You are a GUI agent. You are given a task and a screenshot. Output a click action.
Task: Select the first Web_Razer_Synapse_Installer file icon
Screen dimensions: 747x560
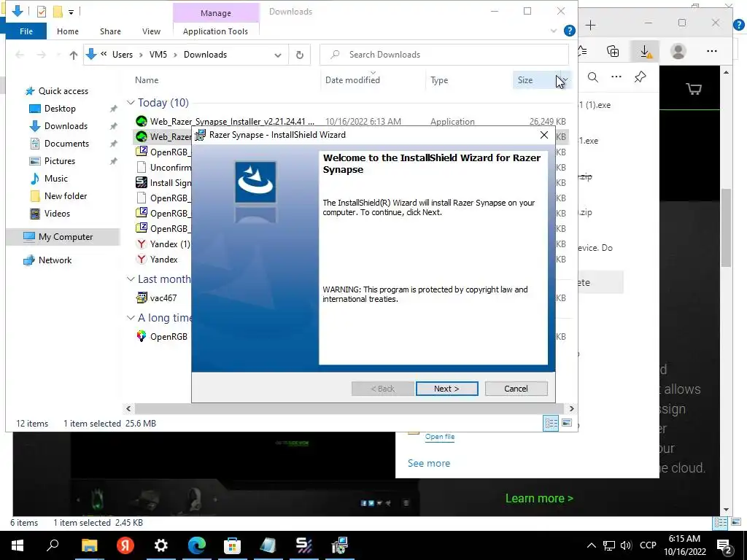coord(141,122)
